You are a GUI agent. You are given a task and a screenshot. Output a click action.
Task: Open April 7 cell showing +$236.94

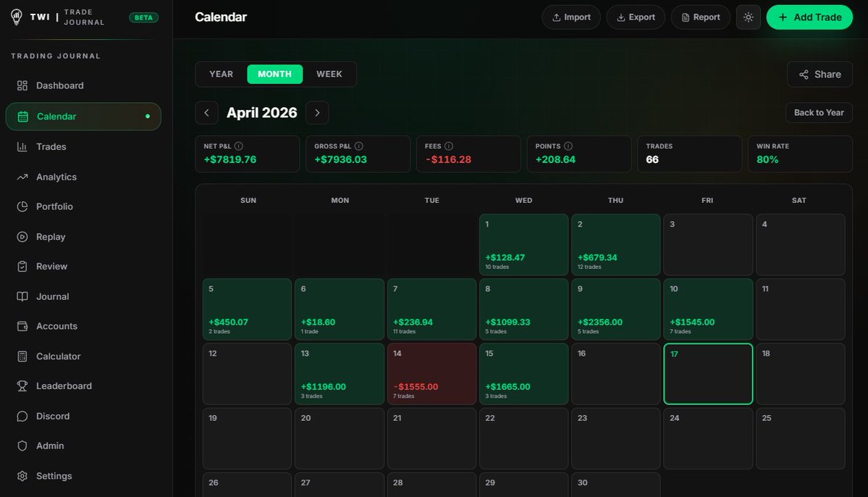click(x=431, y=309)
